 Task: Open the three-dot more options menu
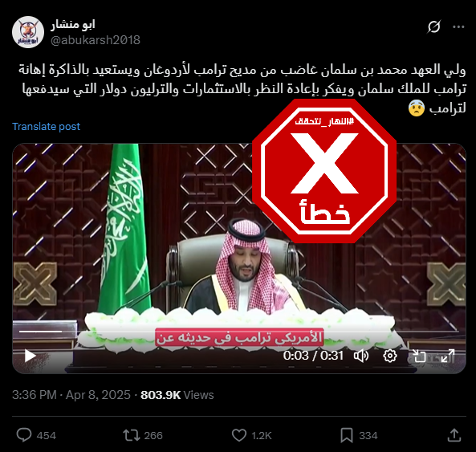458,26
